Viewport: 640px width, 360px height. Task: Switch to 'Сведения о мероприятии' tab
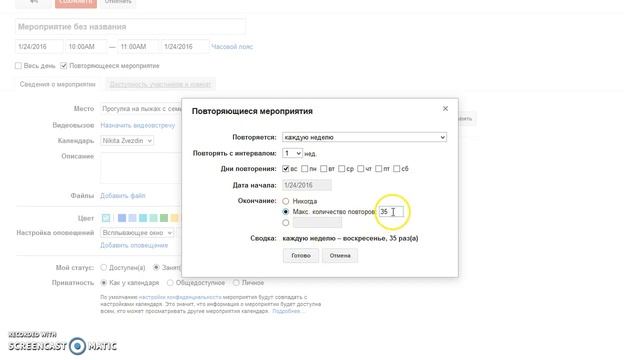click(58, 84)
